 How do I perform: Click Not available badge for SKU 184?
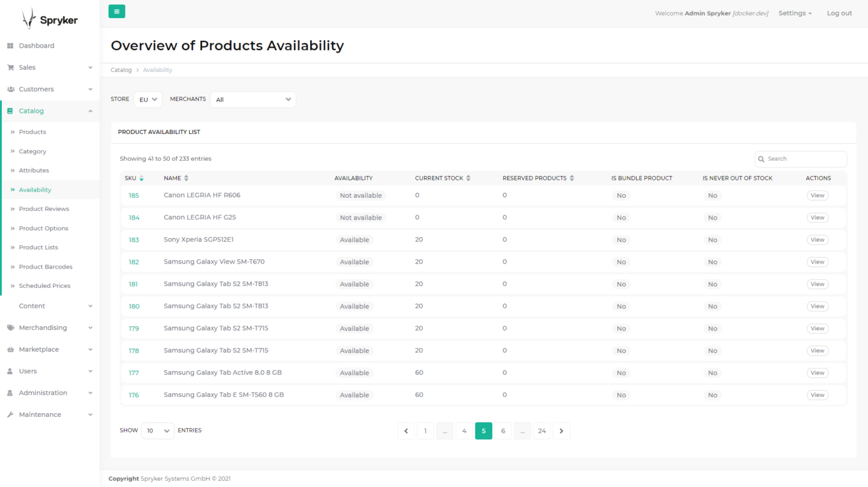pos(361,218)
